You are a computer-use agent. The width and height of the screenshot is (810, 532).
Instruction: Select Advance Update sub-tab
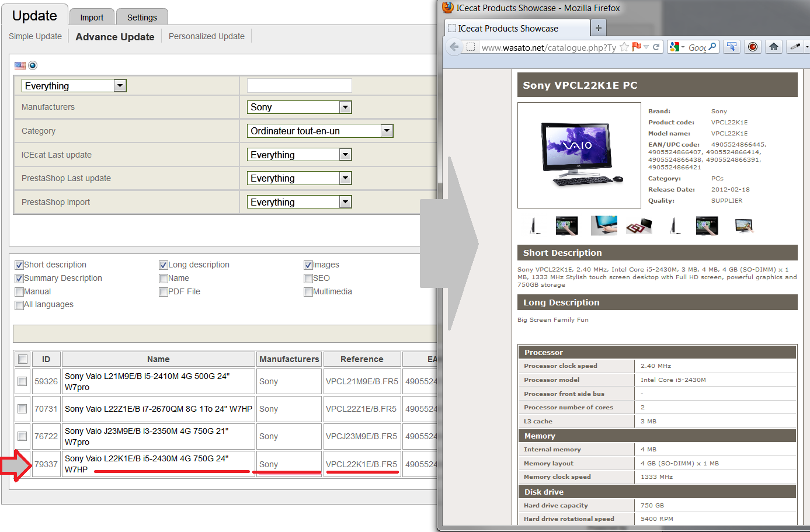click(x=115, y=37)
